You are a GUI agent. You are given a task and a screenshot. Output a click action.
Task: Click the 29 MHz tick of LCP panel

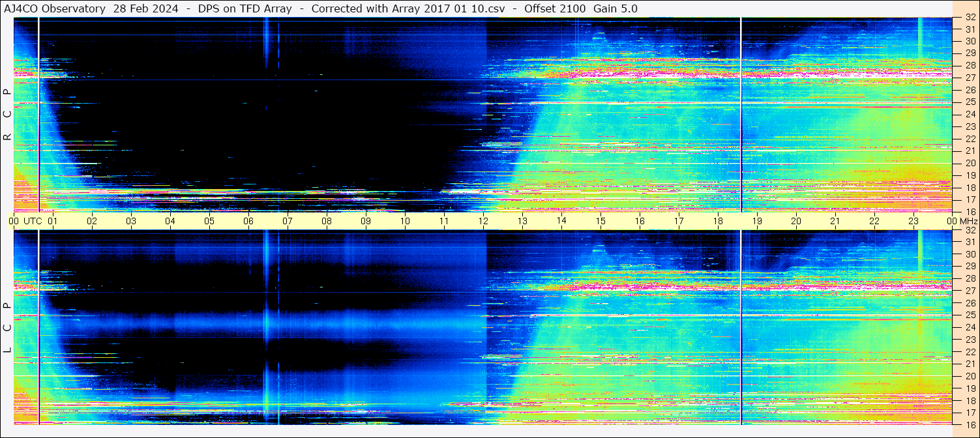point(970,267)
